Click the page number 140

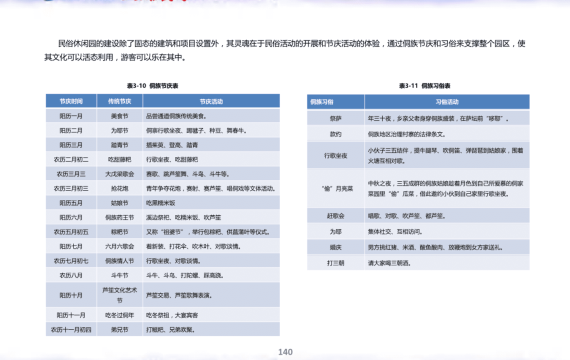285,352
